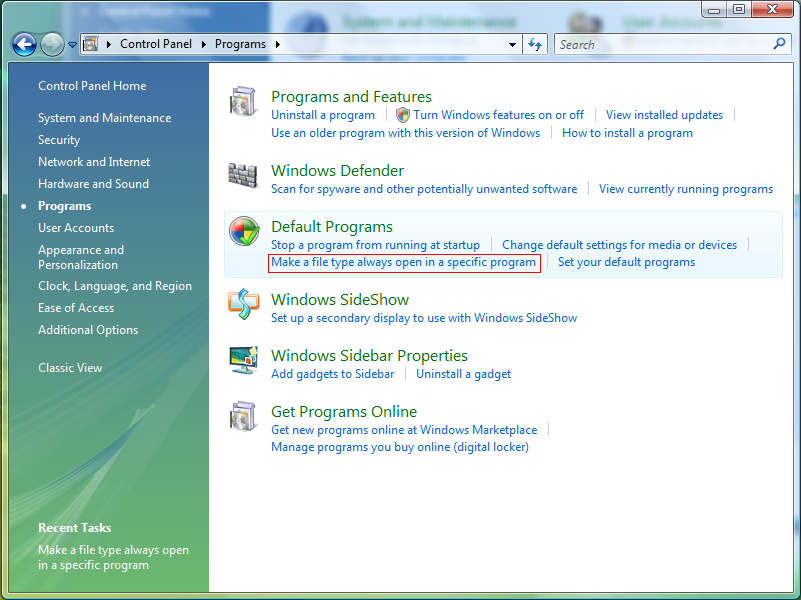Screen dimensions: 801x600
Task: Expand the arrow after Programs breadcrumb
Action: point(278,44)
